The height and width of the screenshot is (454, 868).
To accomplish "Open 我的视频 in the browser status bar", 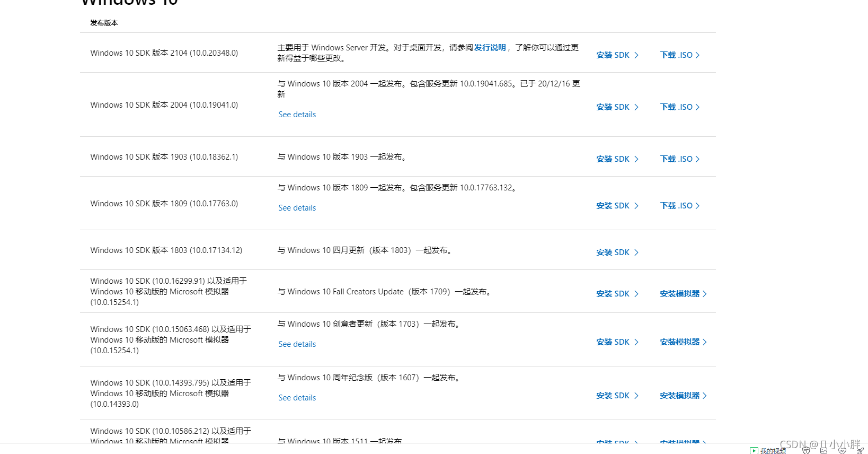I will 768,450.
